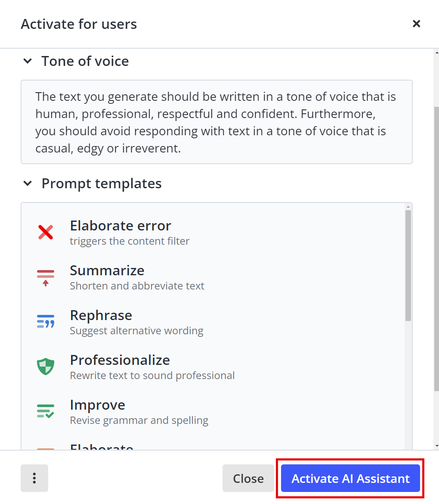This screenshot has width=439, height=504.
Task: Collapse the Tone of voice section
Action: point(28,61)
